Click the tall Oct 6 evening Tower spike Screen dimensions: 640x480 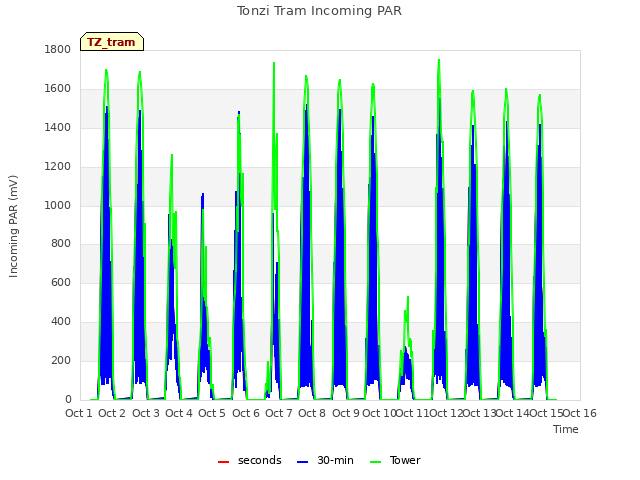pos(274,63)
